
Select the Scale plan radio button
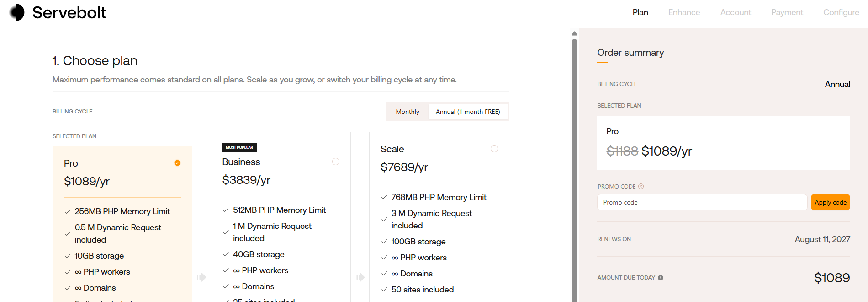[x=494, y=149]
